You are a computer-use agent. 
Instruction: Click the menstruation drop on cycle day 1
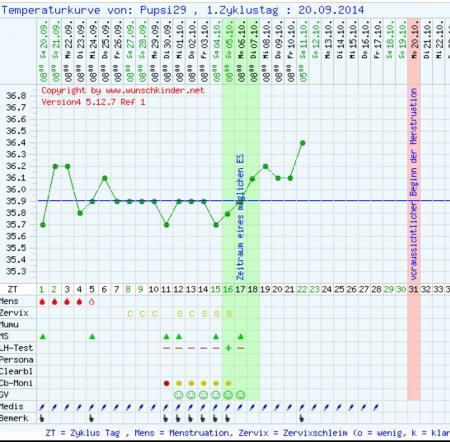point(42,302)
